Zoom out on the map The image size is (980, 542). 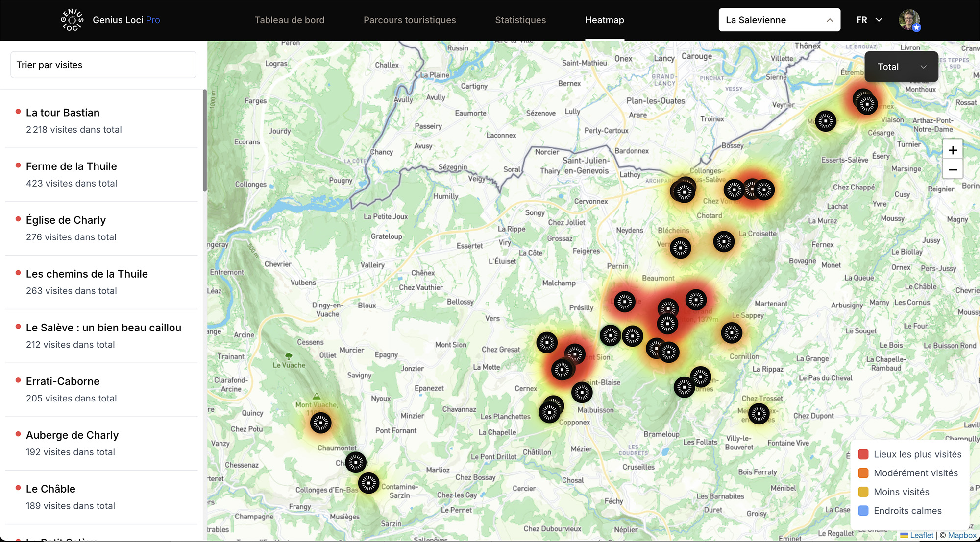point(953,170)
